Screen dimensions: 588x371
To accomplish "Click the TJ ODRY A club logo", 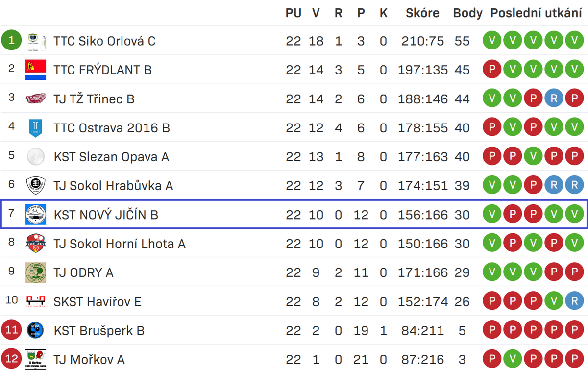I will (36, 272).
